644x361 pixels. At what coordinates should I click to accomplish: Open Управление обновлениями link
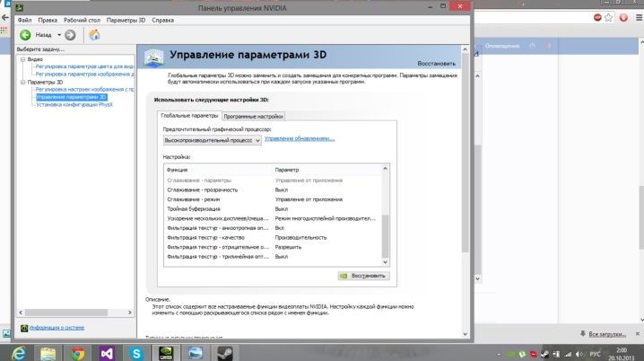click(x=300, y=138)
